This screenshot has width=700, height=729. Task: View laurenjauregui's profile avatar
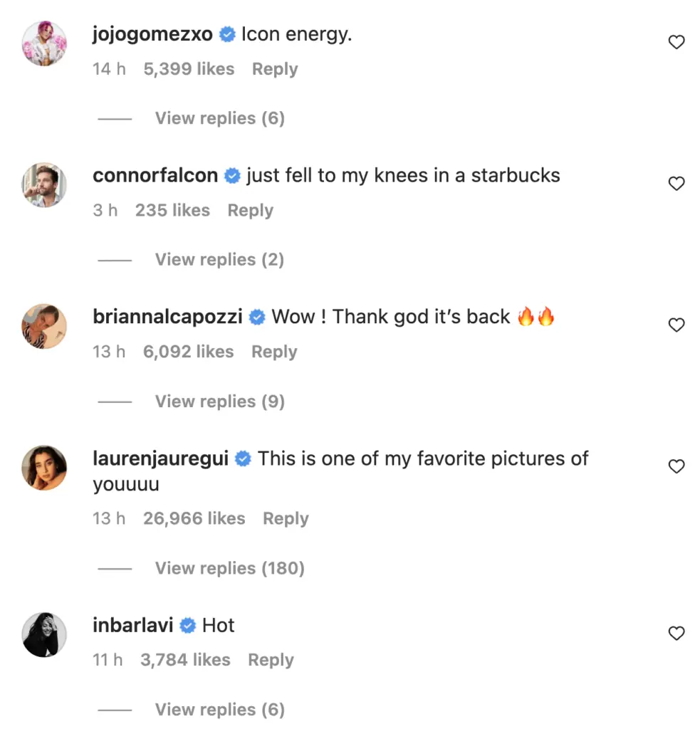click(x=44, y=468)
